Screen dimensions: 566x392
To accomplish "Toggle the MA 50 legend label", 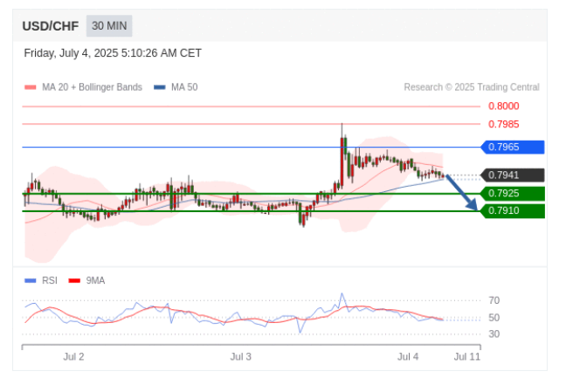I will click(183, 87).
